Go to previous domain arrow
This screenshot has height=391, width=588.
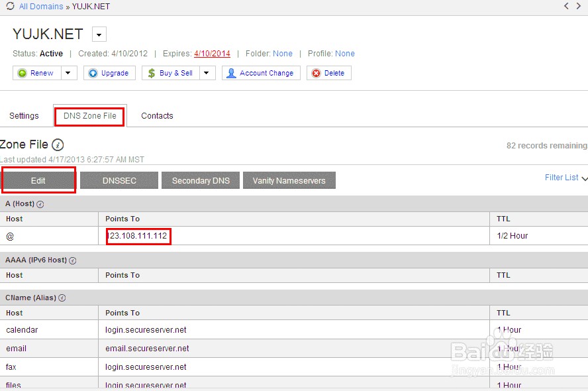pos(566,6)
